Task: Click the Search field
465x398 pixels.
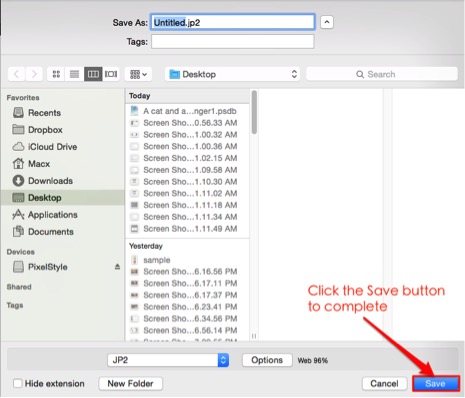Action: (x=382, y=74)
